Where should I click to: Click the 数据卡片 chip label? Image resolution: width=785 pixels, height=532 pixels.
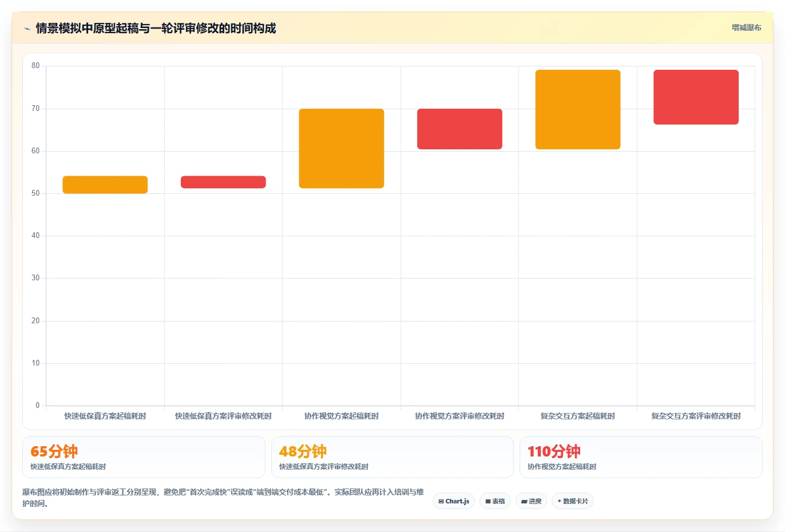coord(576,502)
